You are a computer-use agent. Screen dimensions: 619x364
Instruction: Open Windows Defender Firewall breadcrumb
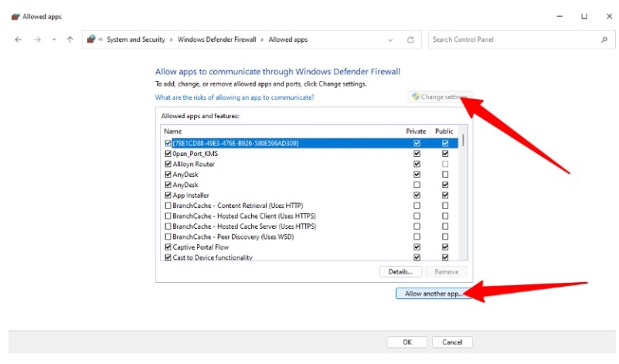tap(216, 39)
